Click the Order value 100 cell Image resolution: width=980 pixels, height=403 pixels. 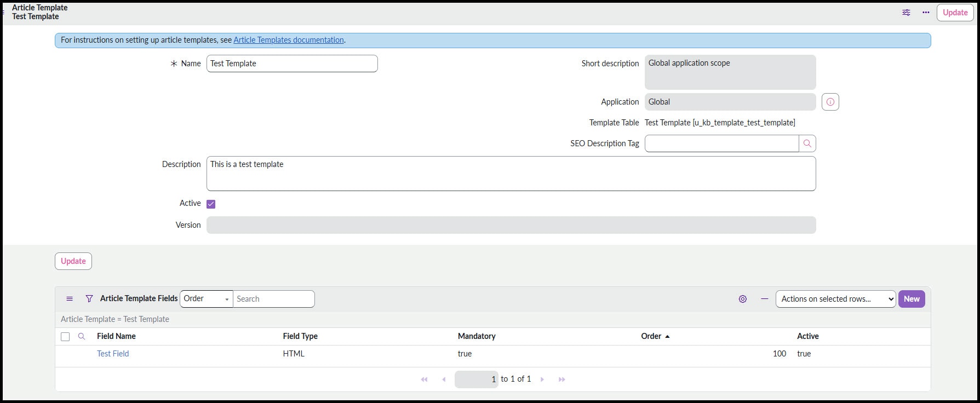(x=780, y=354)
